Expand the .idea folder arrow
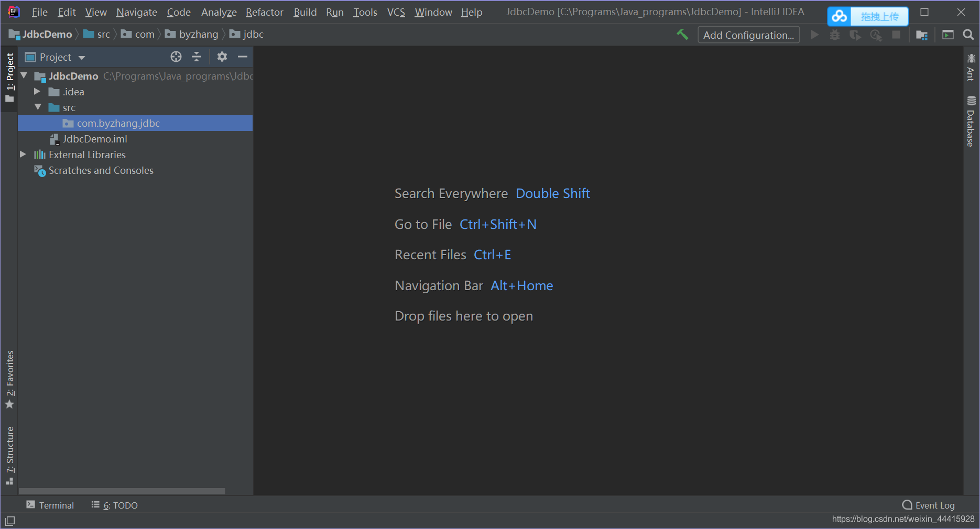 click(x=37, y=92)
